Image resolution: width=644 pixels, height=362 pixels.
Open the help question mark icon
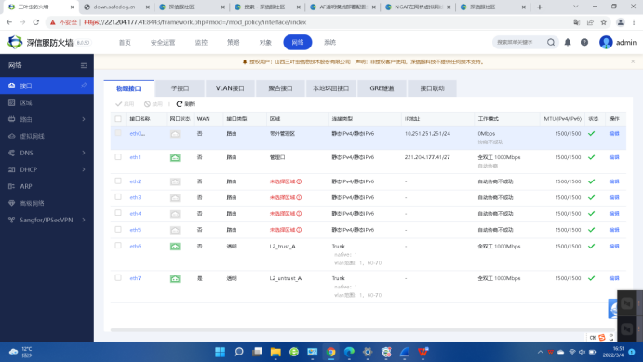click(584, 42)
